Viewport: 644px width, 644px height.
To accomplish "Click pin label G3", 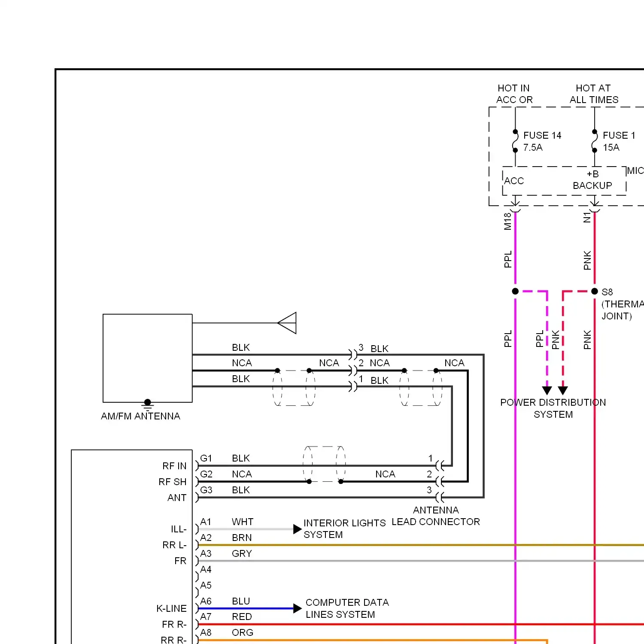I will pyautogui.click(x=206, y=490).
